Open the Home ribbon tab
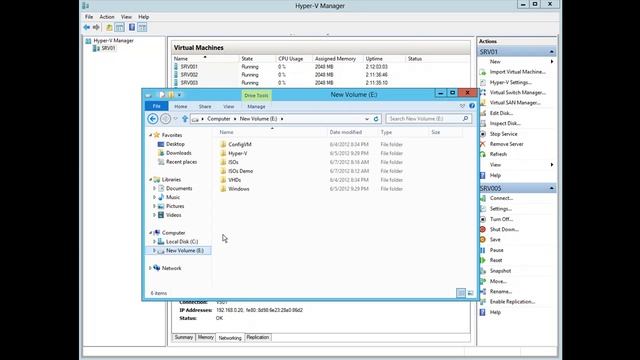Viewport: 640px width, 360px height. [181, 107]
